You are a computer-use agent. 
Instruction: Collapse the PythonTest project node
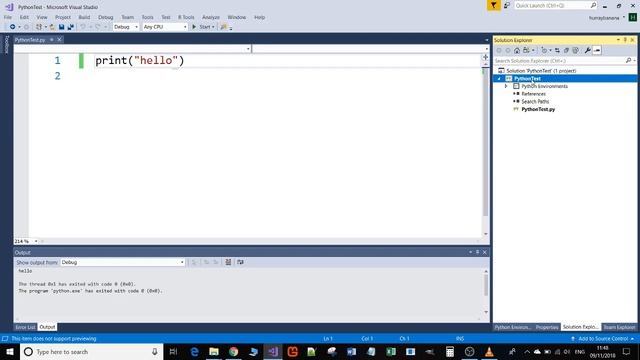499,78
